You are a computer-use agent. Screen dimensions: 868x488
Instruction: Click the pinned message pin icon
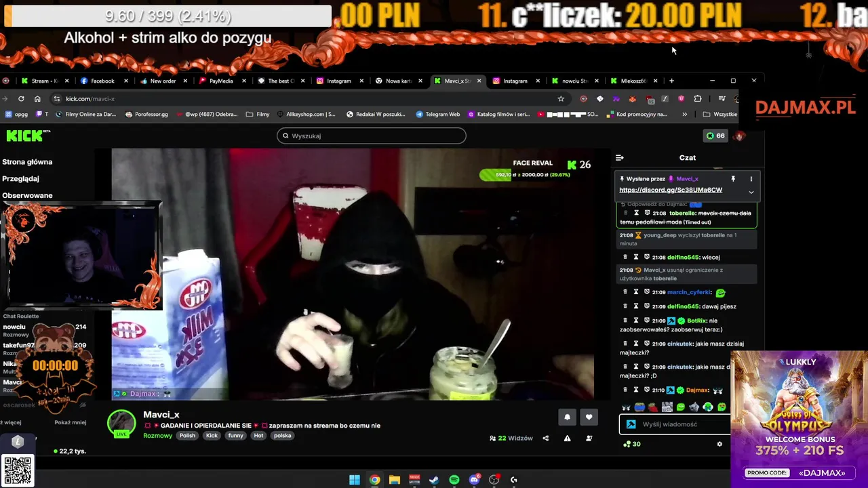(x=733, y=179)
